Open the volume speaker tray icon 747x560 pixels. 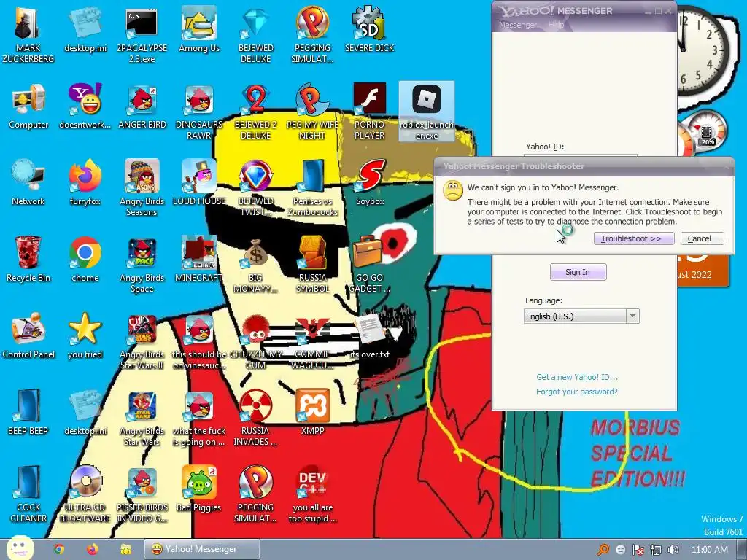click(x=673, y=550)
